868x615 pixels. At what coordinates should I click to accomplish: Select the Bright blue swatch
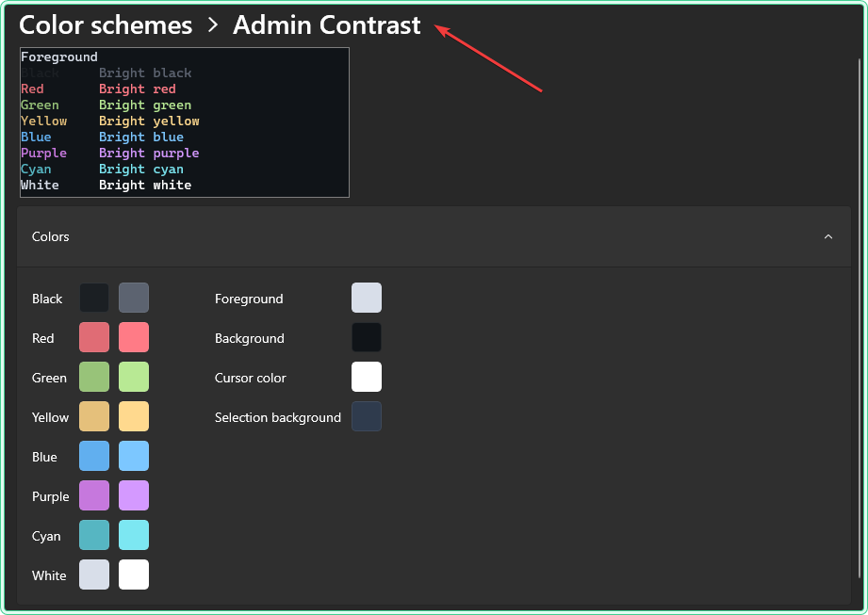click(x=133, y=456)
